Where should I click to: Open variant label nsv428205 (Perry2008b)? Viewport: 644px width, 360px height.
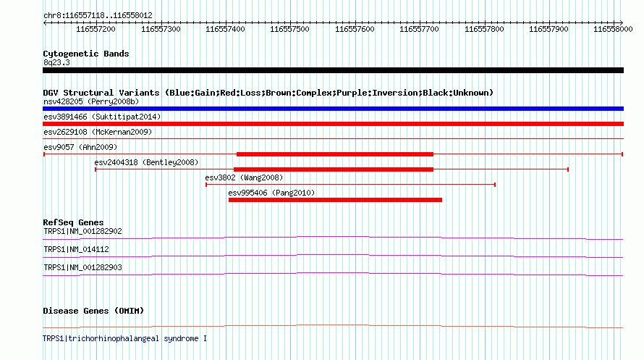coord(91,101)
